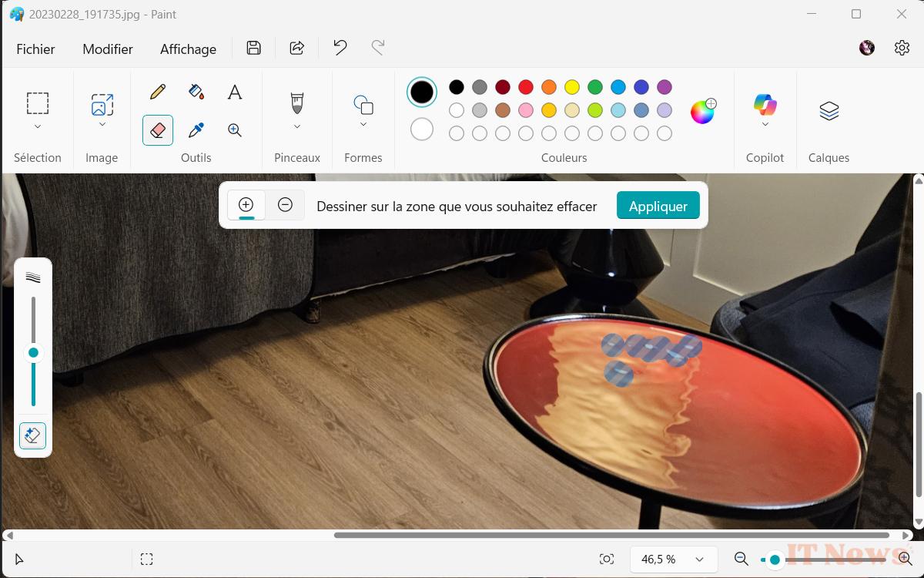Pick the black palette swatch in top row
The height and width of the screenshot is (578, 924).
coord(457,87)
